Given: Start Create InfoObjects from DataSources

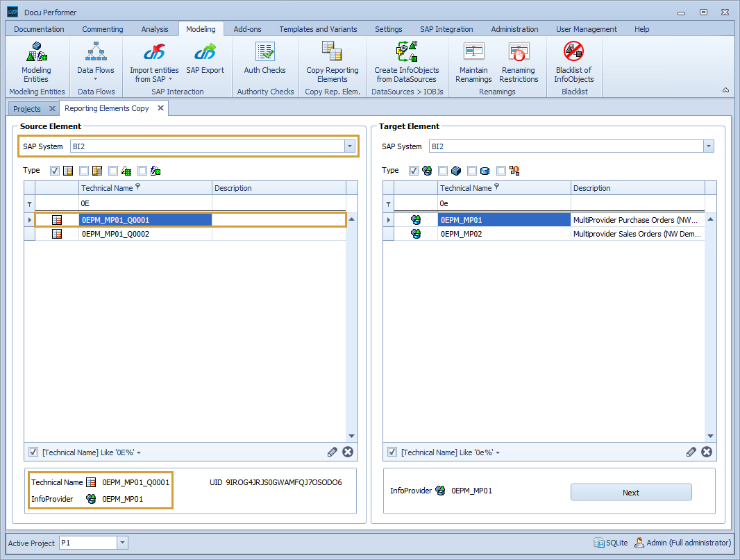Looking at the screenshot, I should (x=407, y=62).
